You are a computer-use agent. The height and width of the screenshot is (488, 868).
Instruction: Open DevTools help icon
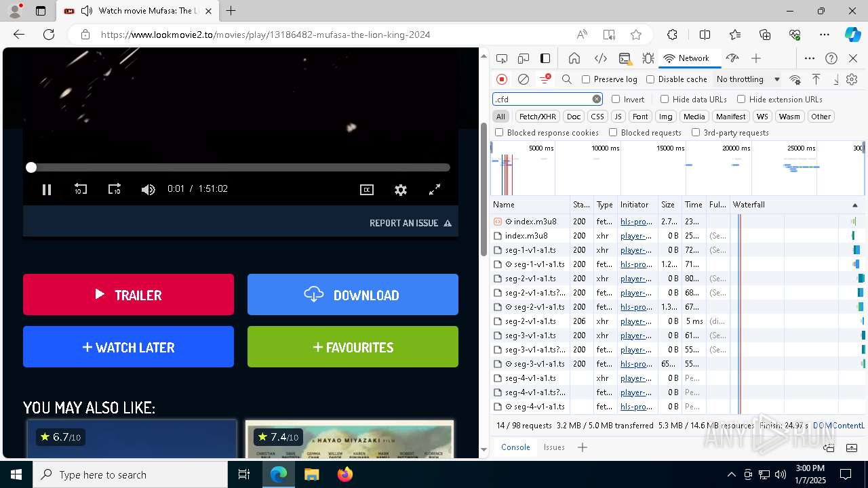tap(831, 58)
